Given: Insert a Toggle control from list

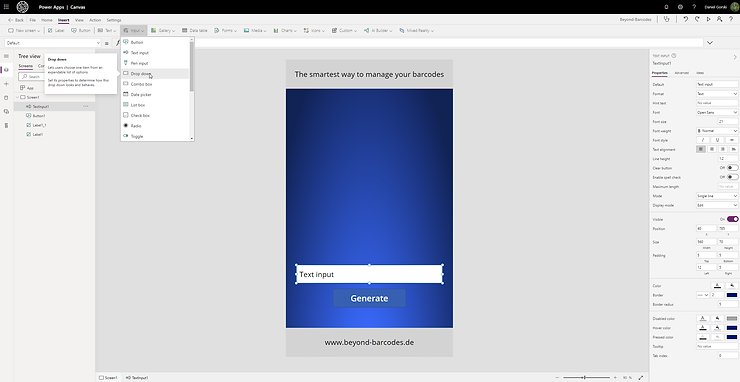Looking at the screenshot, I should [156, 136].
